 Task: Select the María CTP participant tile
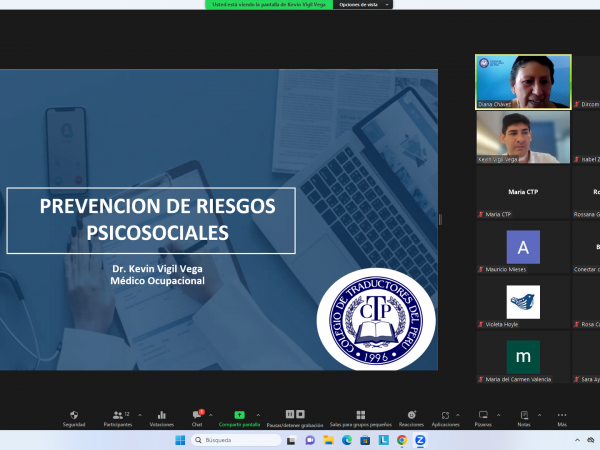tap(523, 192)
